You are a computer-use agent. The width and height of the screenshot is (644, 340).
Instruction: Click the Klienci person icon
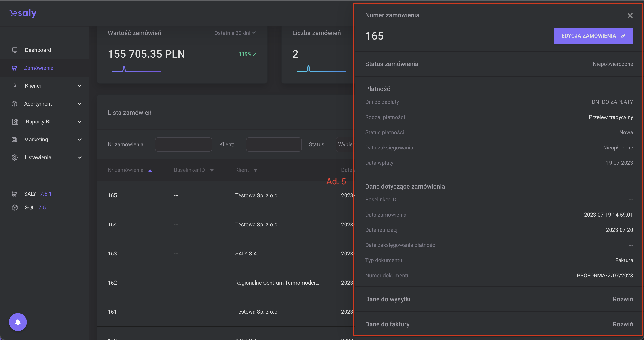coord(15,86)
